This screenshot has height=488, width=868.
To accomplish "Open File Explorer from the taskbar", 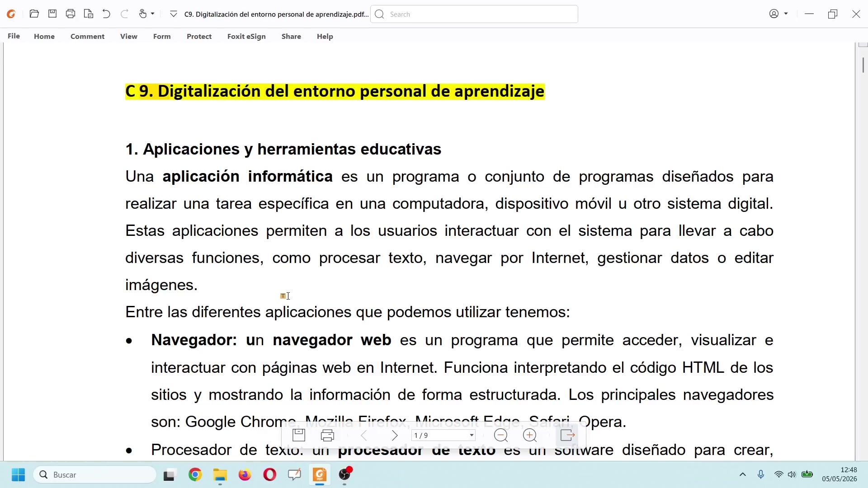I will 220,474.
